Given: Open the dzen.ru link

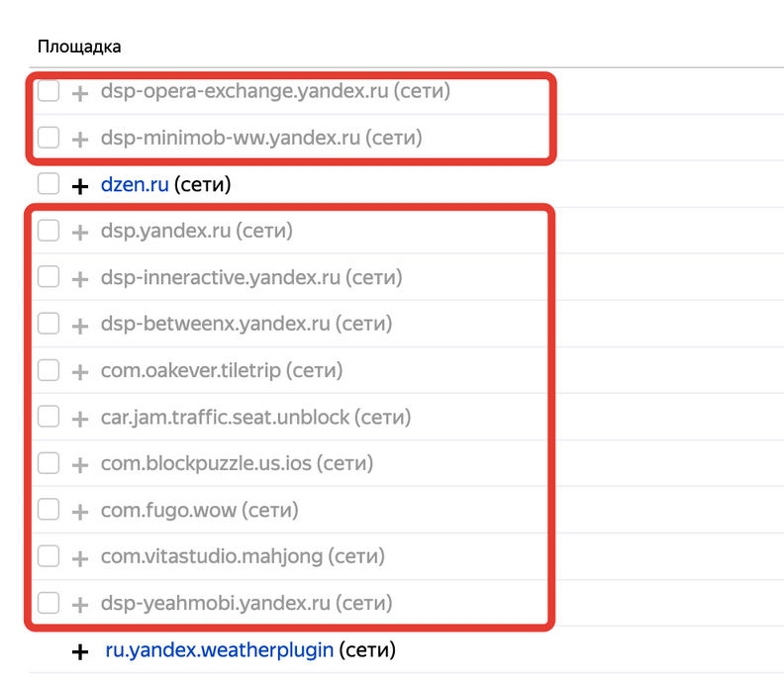Looking at the screenshot, I should 135,184.
